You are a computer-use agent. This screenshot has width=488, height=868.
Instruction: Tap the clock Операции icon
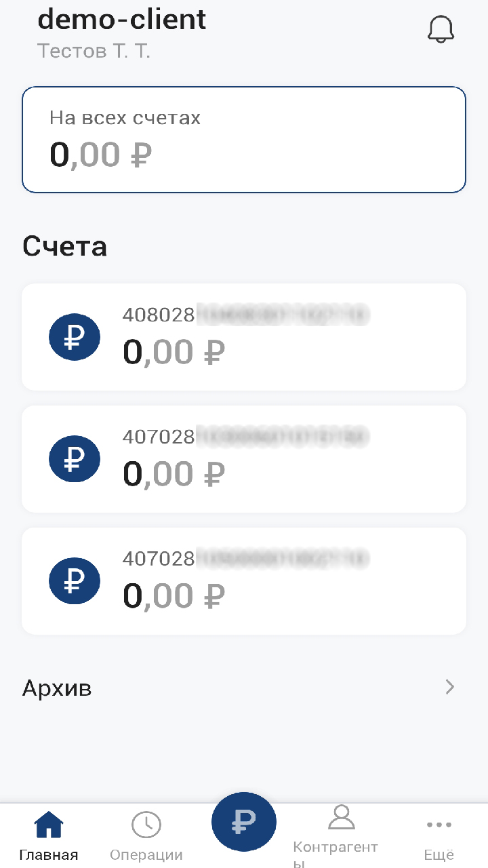pyautogui.click(x=146, y=825)
